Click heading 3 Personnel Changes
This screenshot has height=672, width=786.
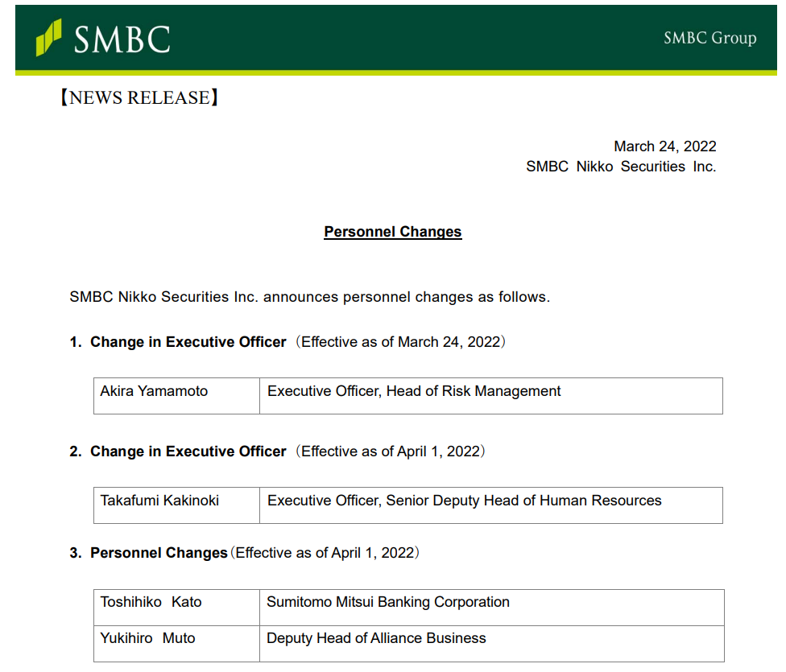pyautogui.click(x=148, y=553)
